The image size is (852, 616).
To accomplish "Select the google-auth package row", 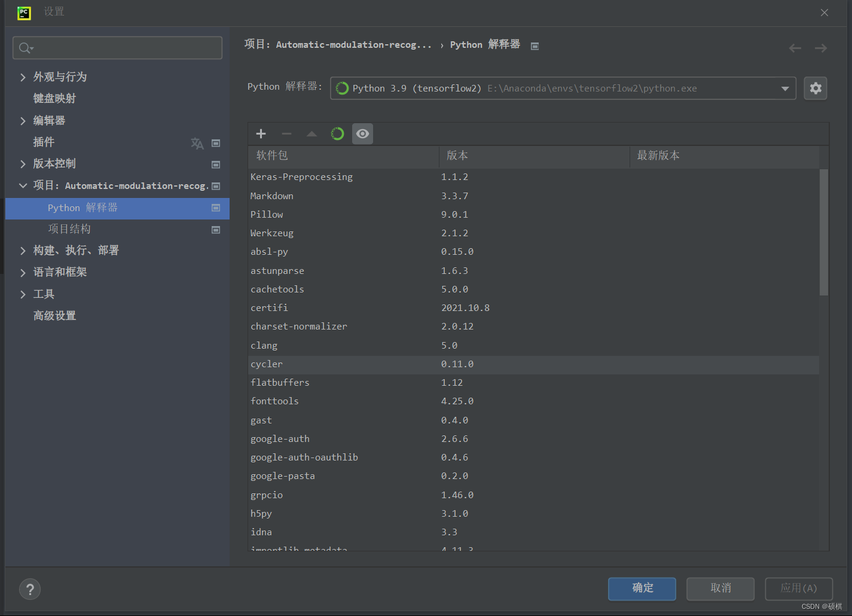I will click(x=534, y=439).
